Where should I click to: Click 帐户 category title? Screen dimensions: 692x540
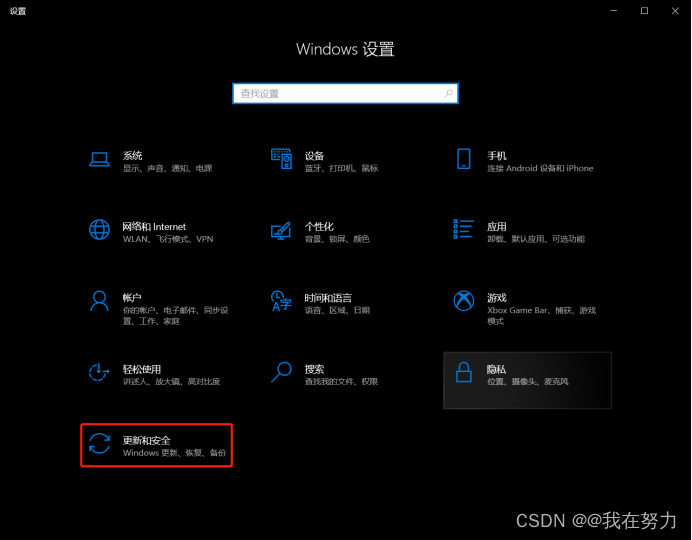tap(132, 298)
